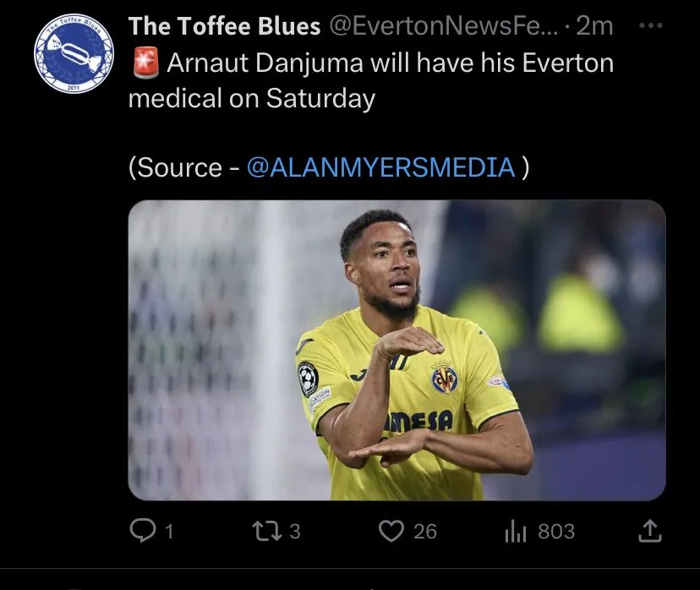Screen dimensions: 700x590
Task: Click the retweet count of 3
Action: tap(295, 532)
